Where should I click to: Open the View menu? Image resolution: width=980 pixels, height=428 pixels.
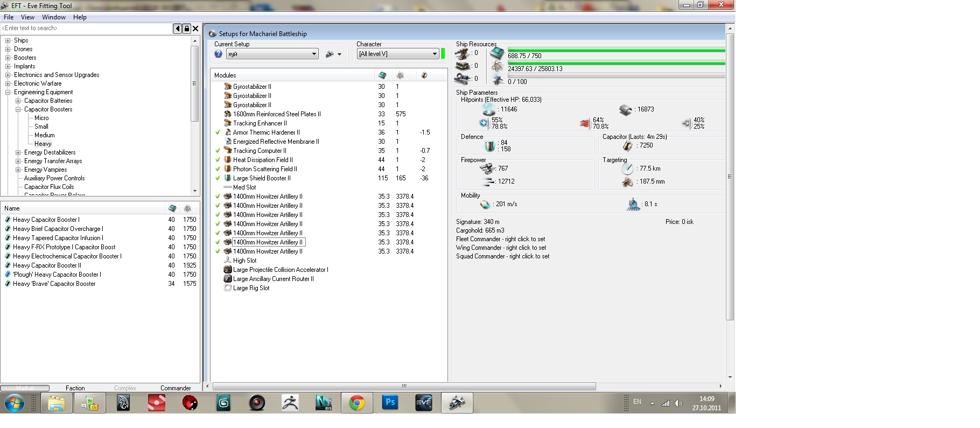pyautogui.click(x=27, y=17)
